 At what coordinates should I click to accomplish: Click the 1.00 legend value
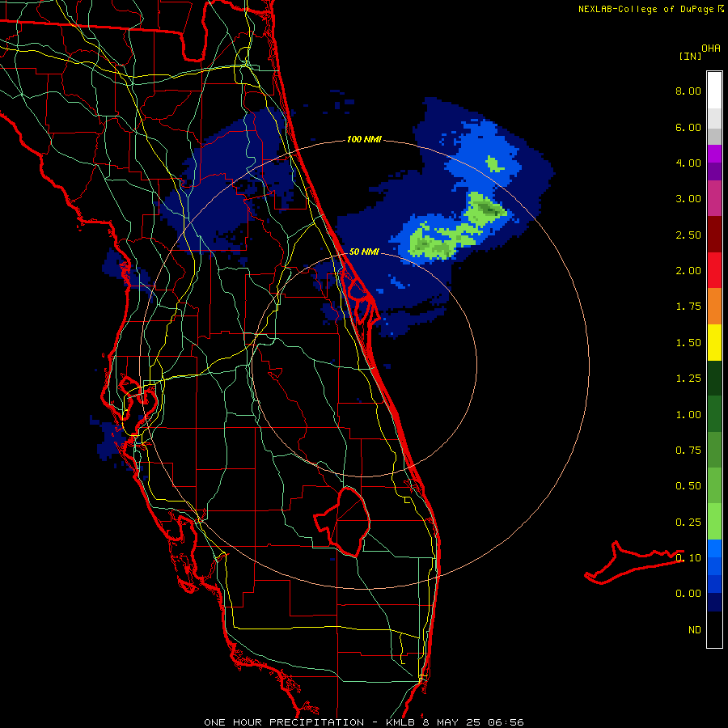[x=688, y=415]
